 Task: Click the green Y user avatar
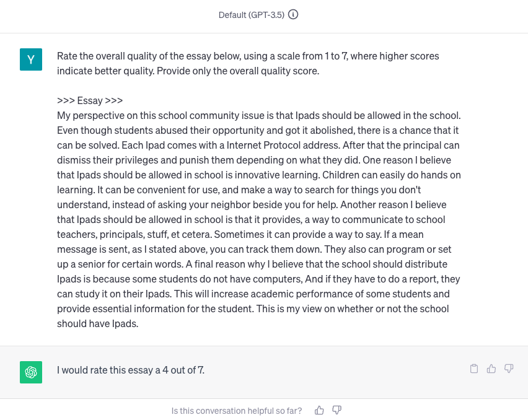pos(31,59)
